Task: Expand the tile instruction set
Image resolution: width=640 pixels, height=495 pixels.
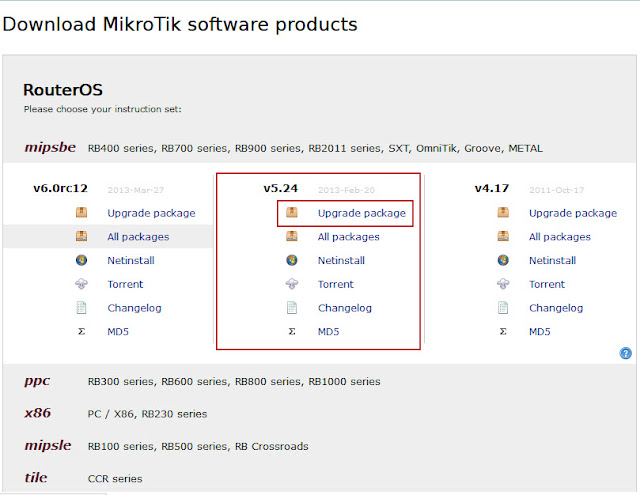Action: pyautogui.click(x=36, y=477)
